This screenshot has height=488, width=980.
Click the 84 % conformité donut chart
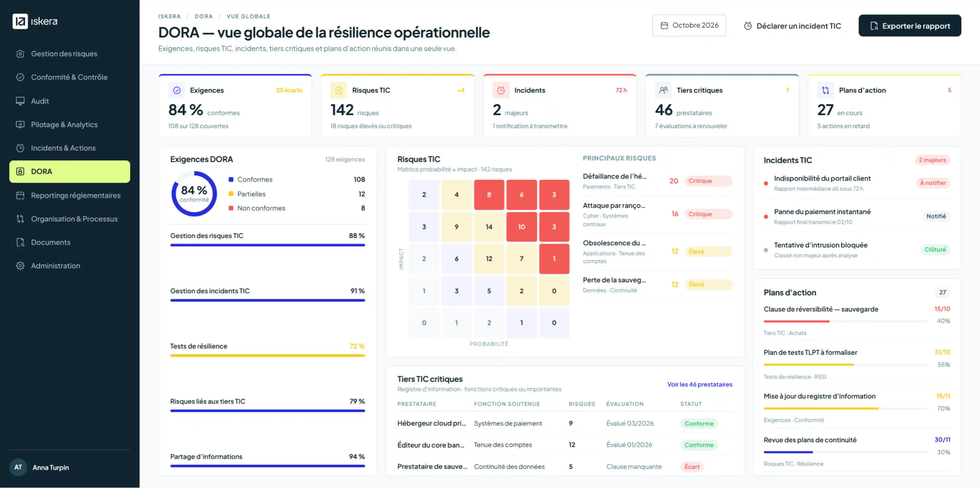tap(194, 194)
